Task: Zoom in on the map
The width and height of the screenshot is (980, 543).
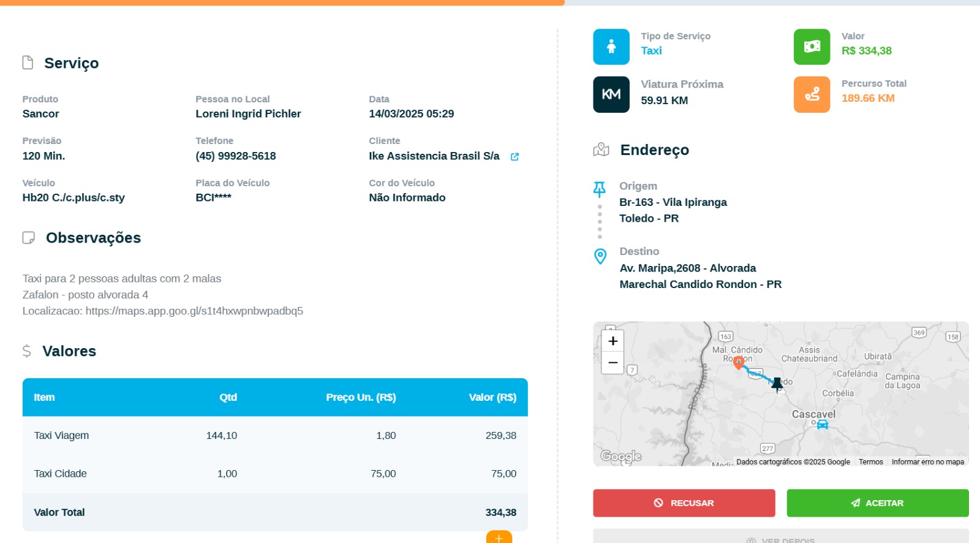Action: [612, 341]
